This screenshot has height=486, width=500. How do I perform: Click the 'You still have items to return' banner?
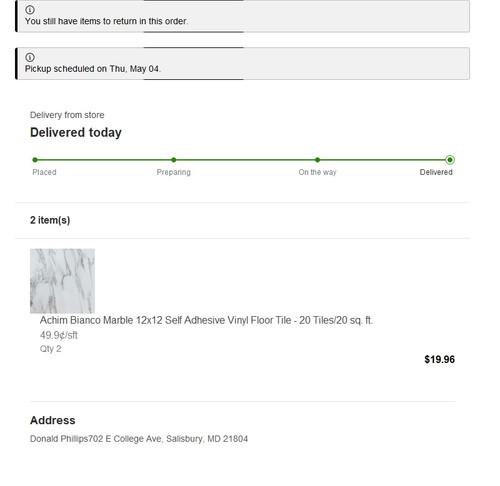point(242,16)
